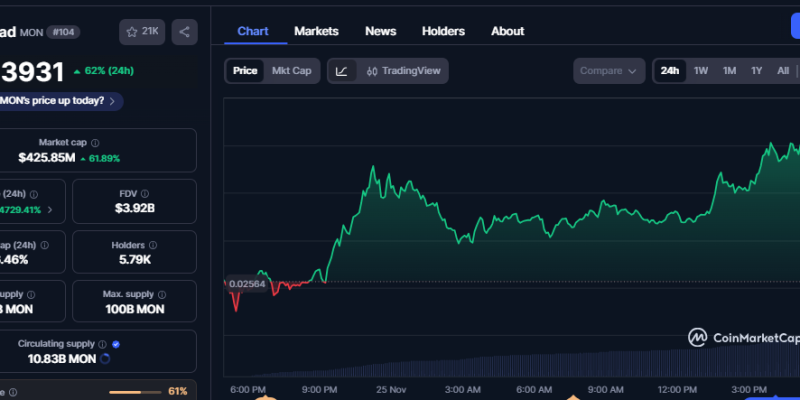800x400 pixels.
Task: Open the Compare dropdown
Action: click(x=610, y=71)
